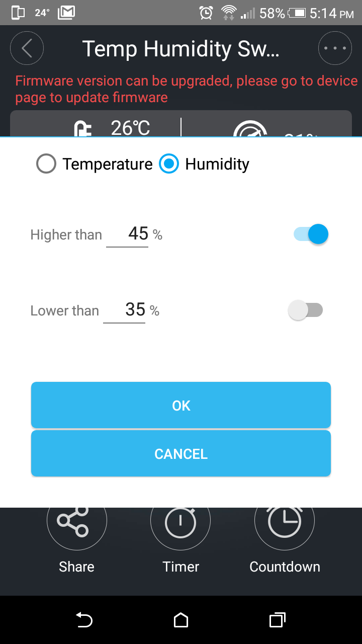Tap the Android back navigation icon
362x644 pixels.
[x=84, y=620]
